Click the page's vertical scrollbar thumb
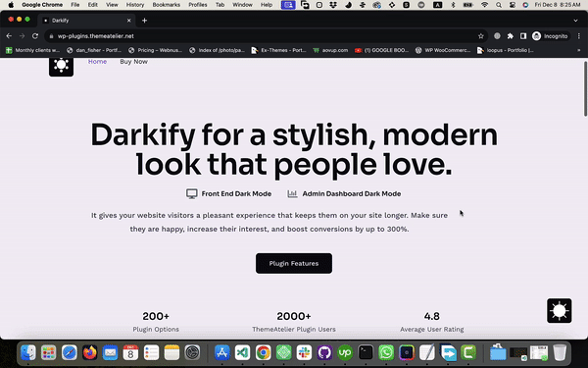The image size is (588, 368). 585,88
